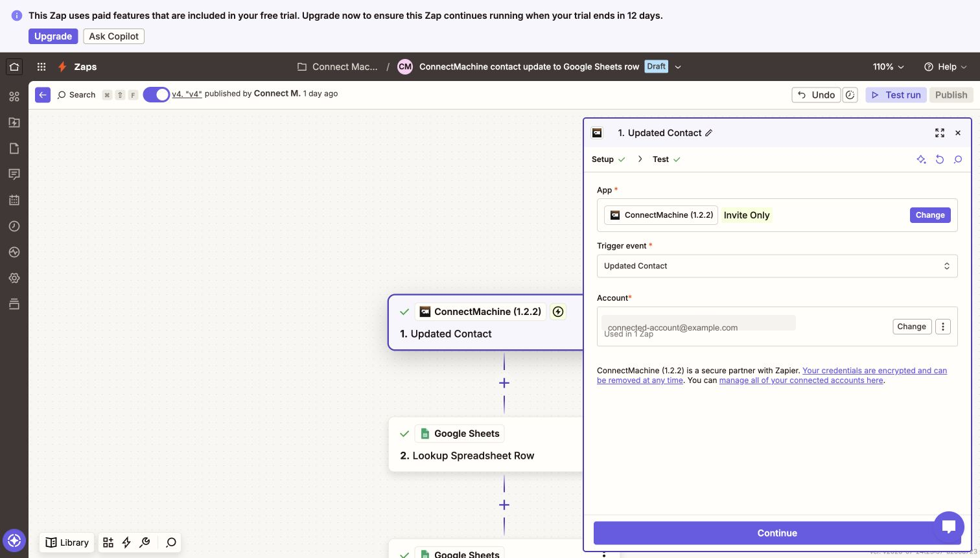Open the Zapier home icon

[x=14, y=67]
